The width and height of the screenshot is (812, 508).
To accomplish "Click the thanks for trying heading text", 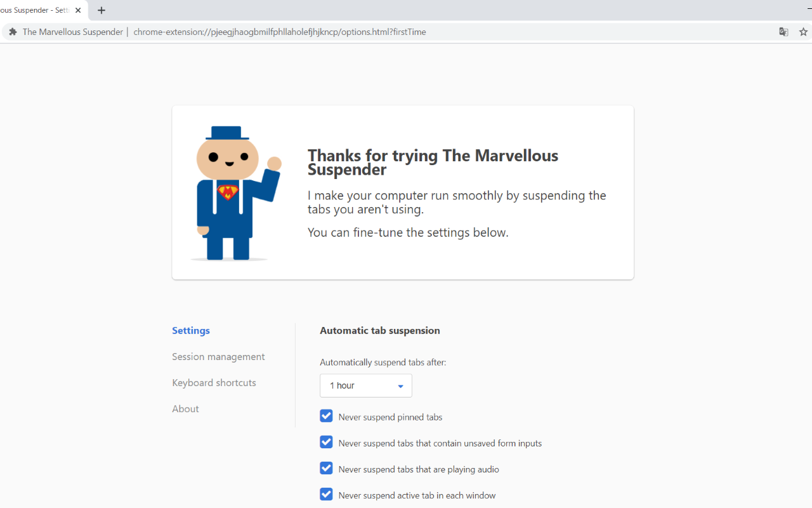I will 433,162.
